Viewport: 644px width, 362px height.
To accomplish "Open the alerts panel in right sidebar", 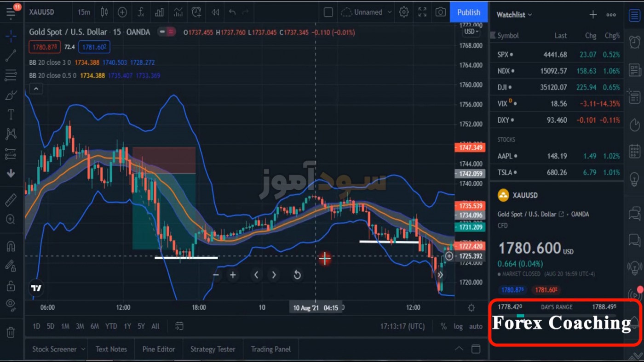I will tap(635, 42).
